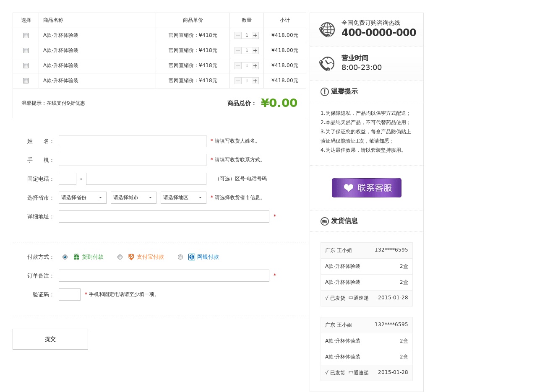
Task: Select the 支付宝付款 radio button
Action: click(x=120, y=257)
